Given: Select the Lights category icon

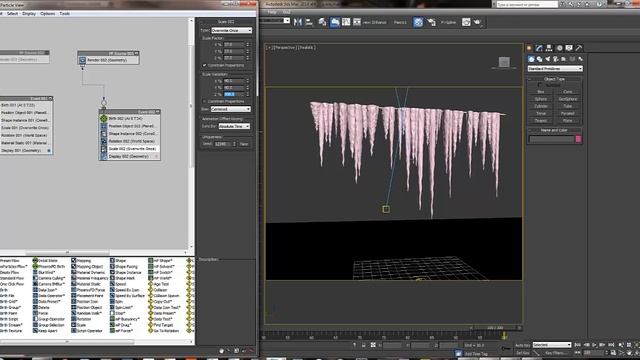Looking at the screenshot, I should (x=547, y=60).
